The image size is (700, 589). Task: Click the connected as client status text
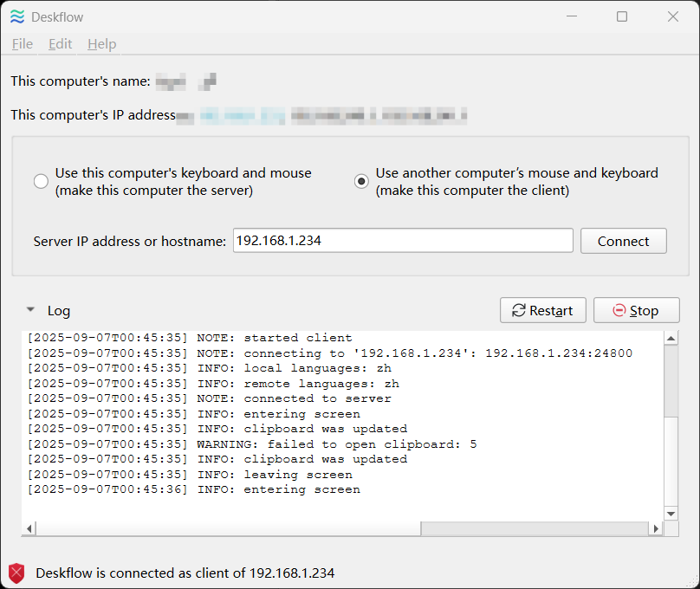coord(185,573)
